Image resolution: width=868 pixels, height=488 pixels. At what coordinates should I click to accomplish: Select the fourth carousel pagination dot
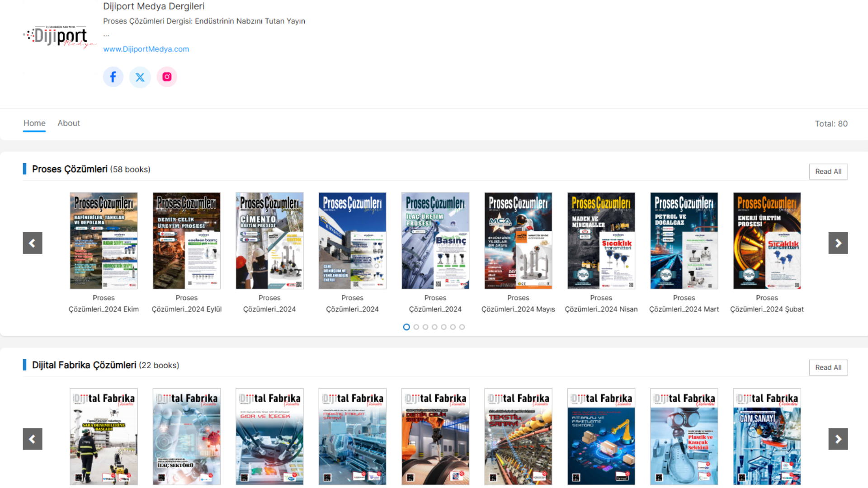[434, 327]
